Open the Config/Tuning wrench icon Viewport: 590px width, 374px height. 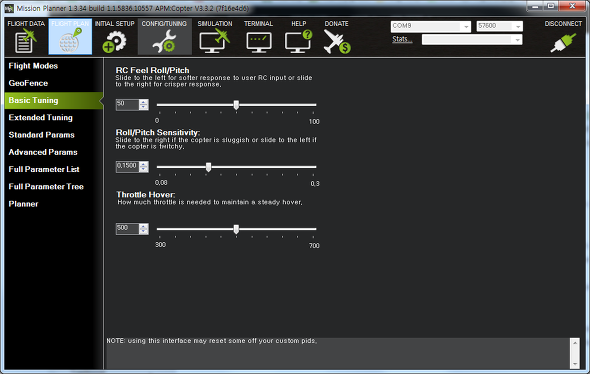tap(164, 41)
